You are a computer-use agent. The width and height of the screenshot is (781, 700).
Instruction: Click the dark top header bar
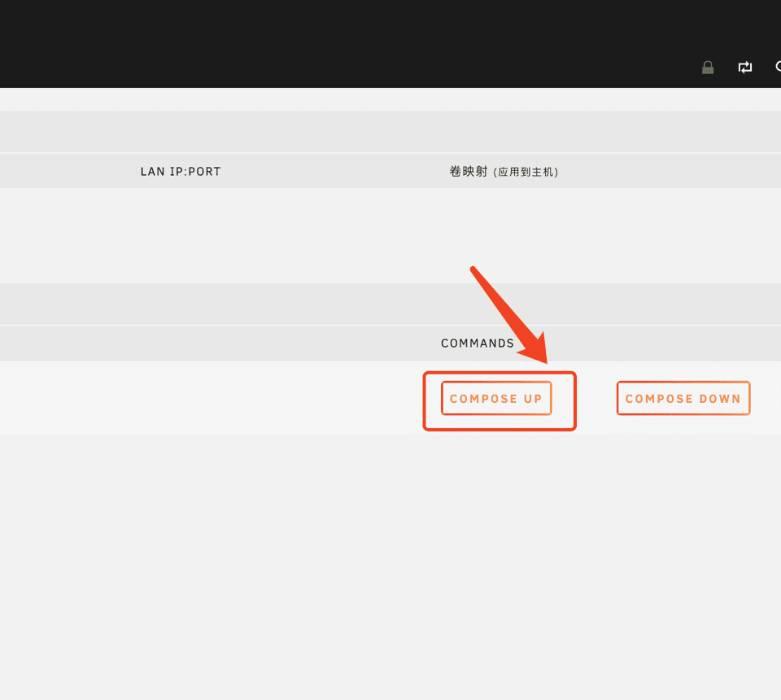point(325,41)
